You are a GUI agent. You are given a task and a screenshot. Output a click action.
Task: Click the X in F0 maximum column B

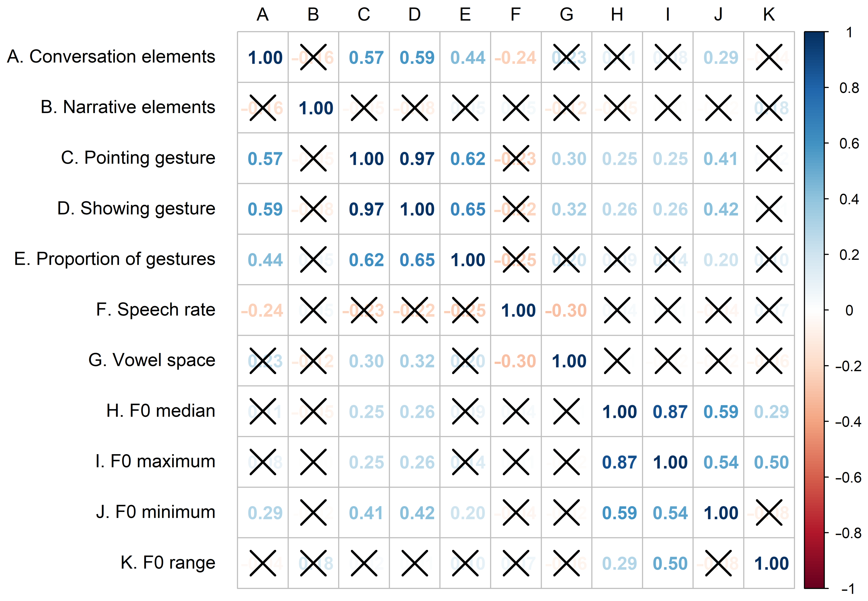point(313,462)
